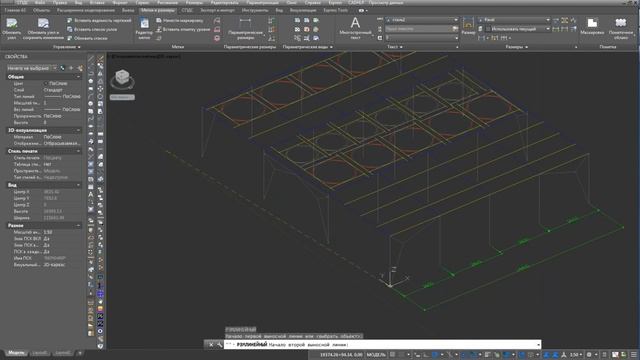Expand 'Параметрические виды' ribbon panel
The height and width of the screenshot is (360, 640).
[308, 47]
